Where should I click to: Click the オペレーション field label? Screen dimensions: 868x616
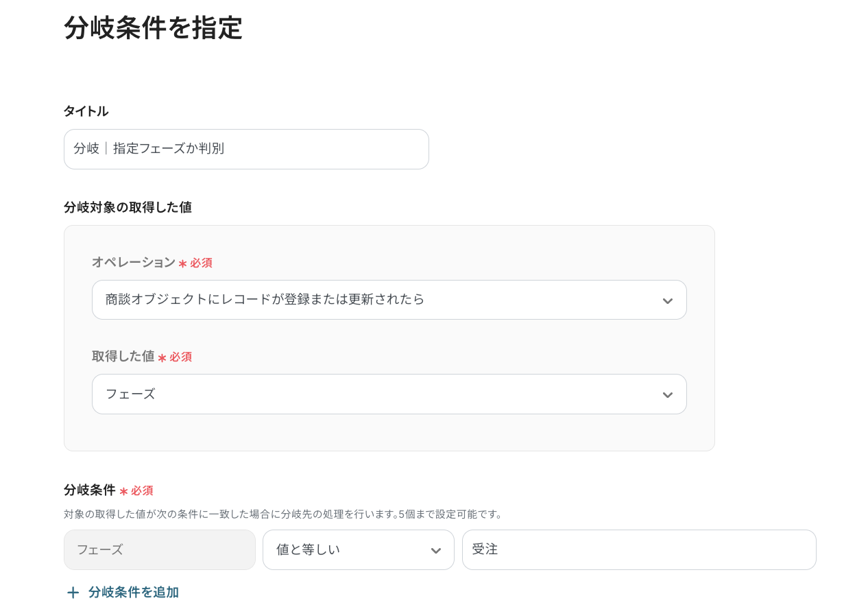[134, 262]
